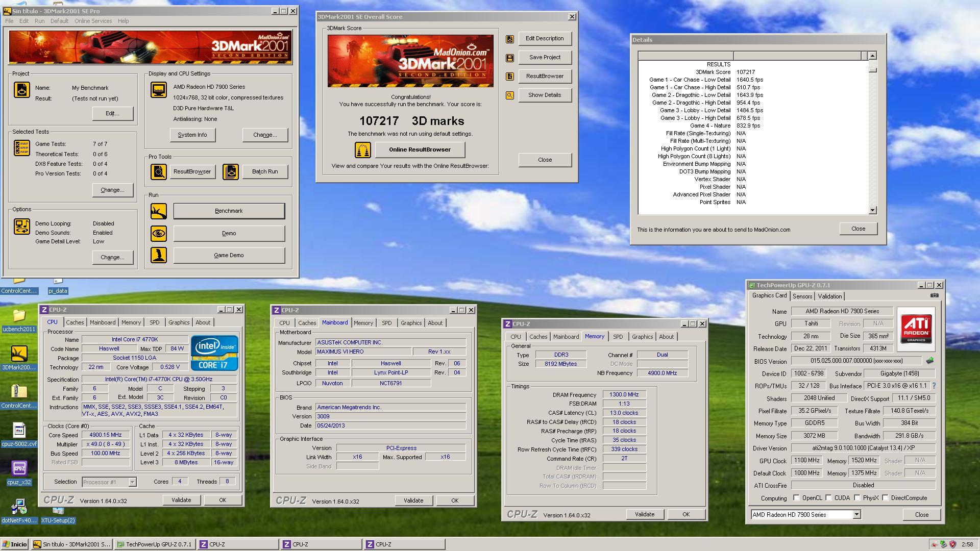Click the Display settings monitor icon
The width and height of the screenshot is (980, 551).
pyautogui.click(x=159, y=90)
